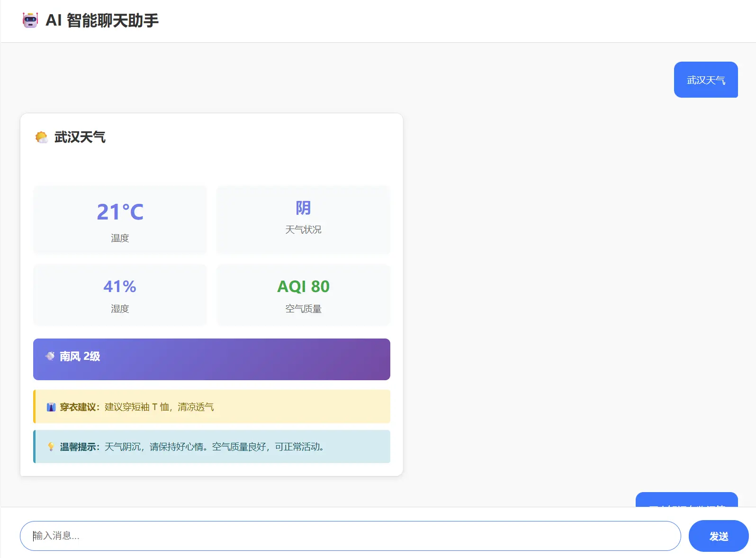Click the 空气质量 label under AQI

[303, 309]
